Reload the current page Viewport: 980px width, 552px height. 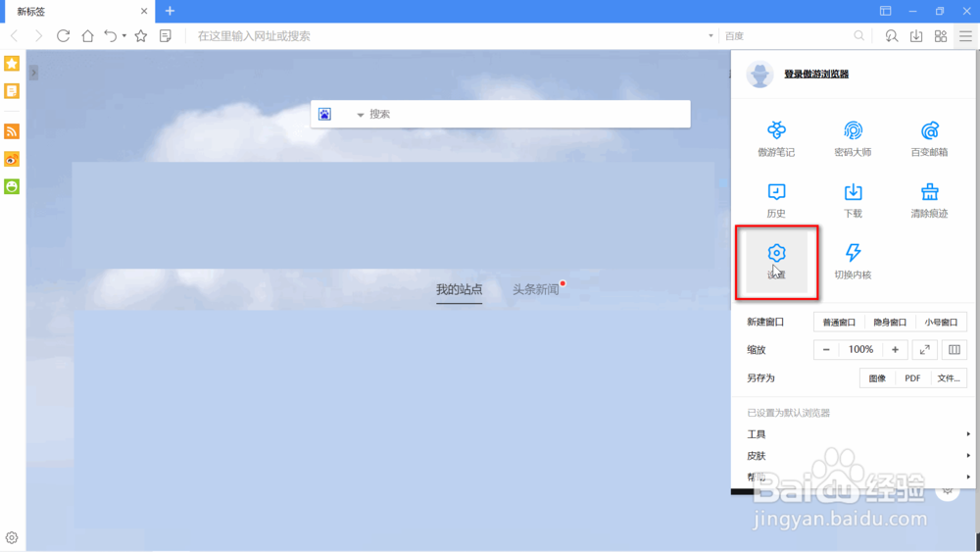(x=63, y=36)
